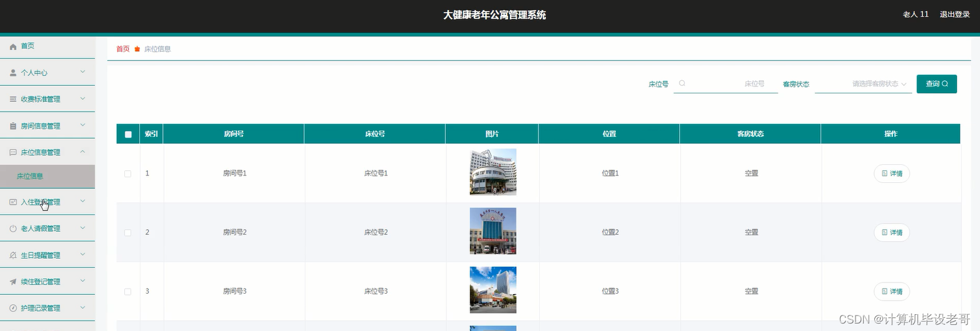The image size is (980, 331).
Task: Click the magnifier icon on 查询 button
Action: [x=945, y=83]
